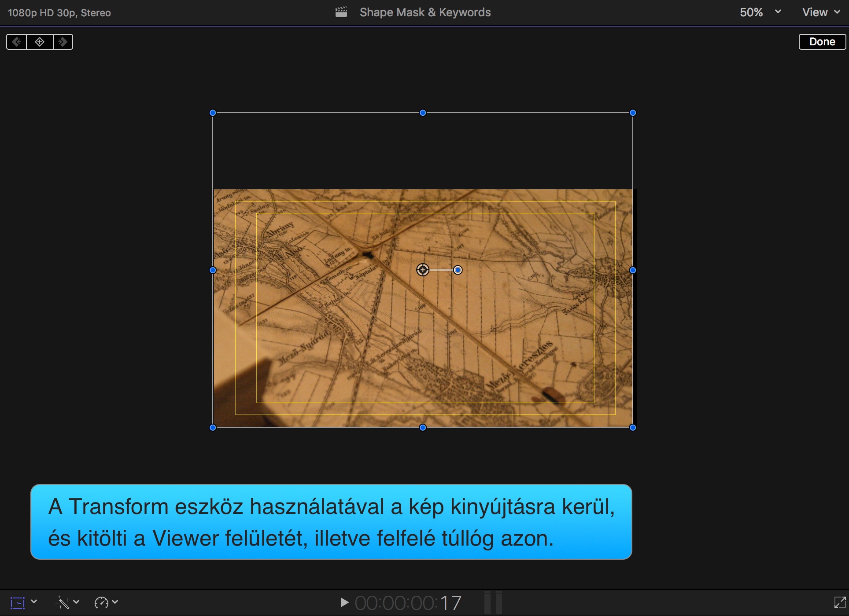
Task: Add keyframe with diamond button
Action: point(40,42)
